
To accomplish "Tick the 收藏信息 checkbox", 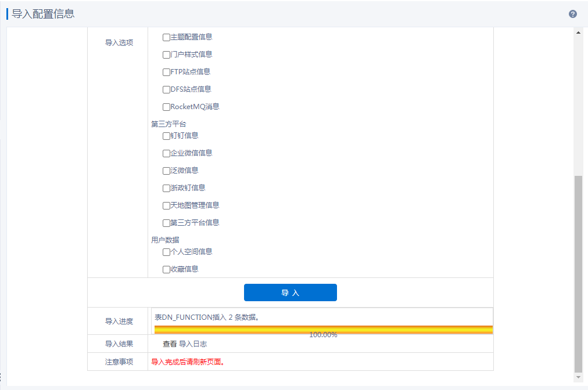I will coord(166,269).
